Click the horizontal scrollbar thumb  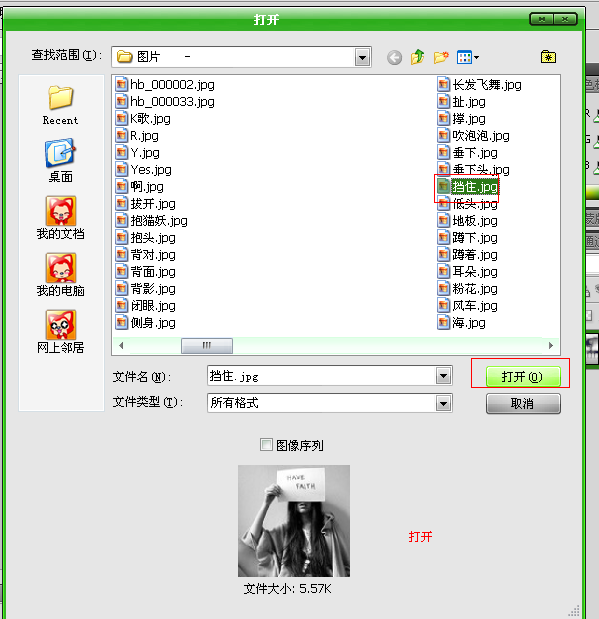(207, 345)
